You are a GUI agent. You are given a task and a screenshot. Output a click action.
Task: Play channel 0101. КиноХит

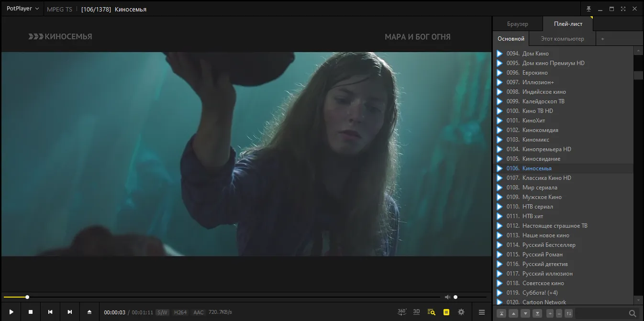pos(563,121)
